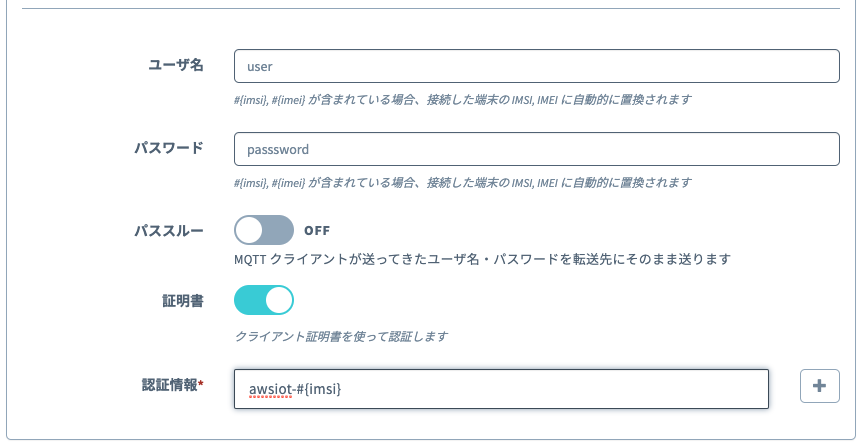Click the パススルー label text
Image resolution: width=862 pixels, height=448 pixels.
(169, 230)
